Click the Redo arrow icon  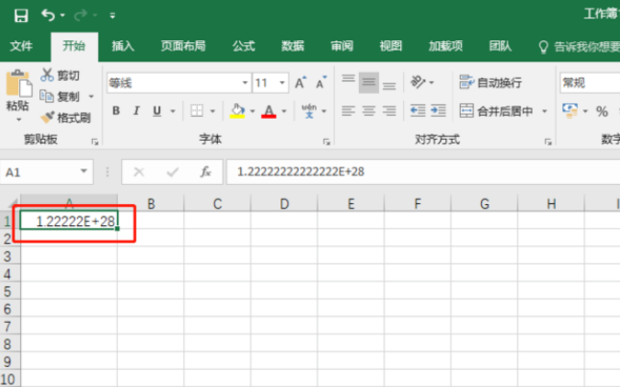click(81, 15)
